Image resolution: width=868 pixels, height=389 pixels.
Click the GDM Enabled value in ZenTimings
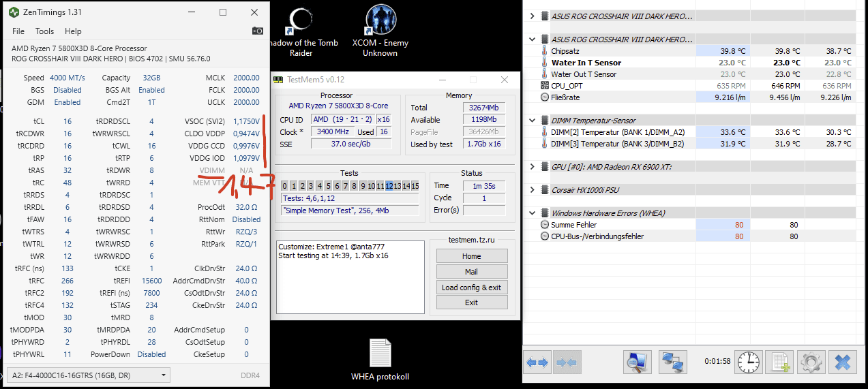click(x=68, y=102)
